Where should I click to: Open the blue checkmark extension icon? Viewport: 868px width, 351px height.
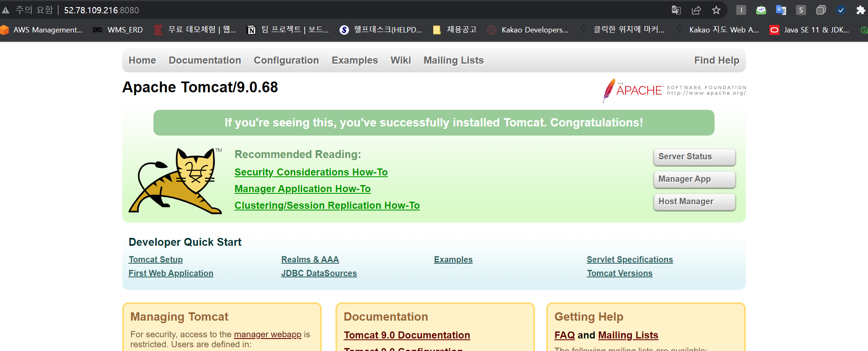841,10
